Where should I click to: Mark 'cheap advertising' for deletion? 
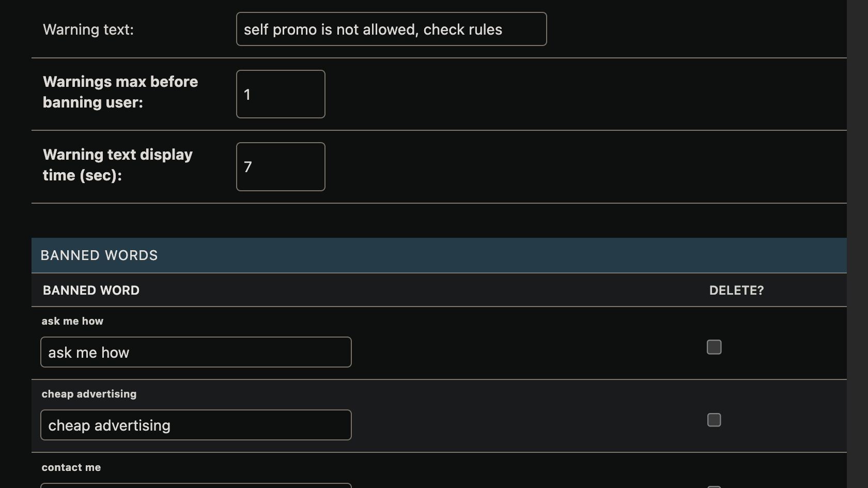[x=714, y=420]
